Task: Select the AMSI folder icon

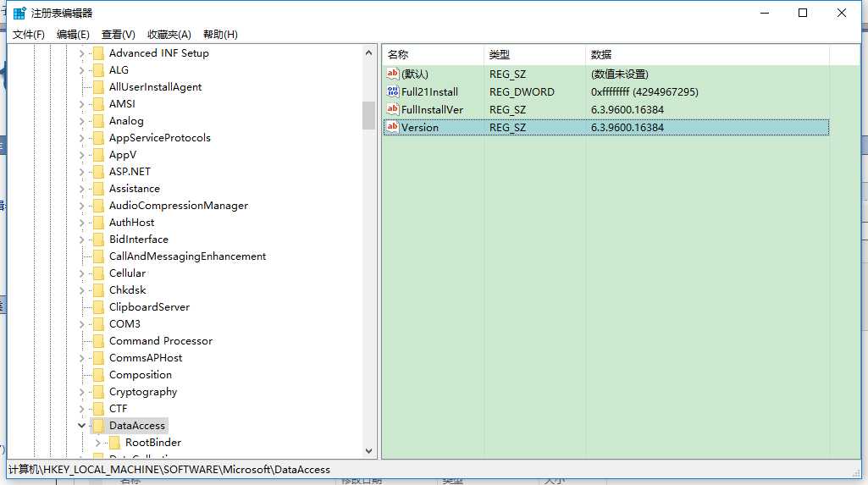Action: (x=98, y=104)
